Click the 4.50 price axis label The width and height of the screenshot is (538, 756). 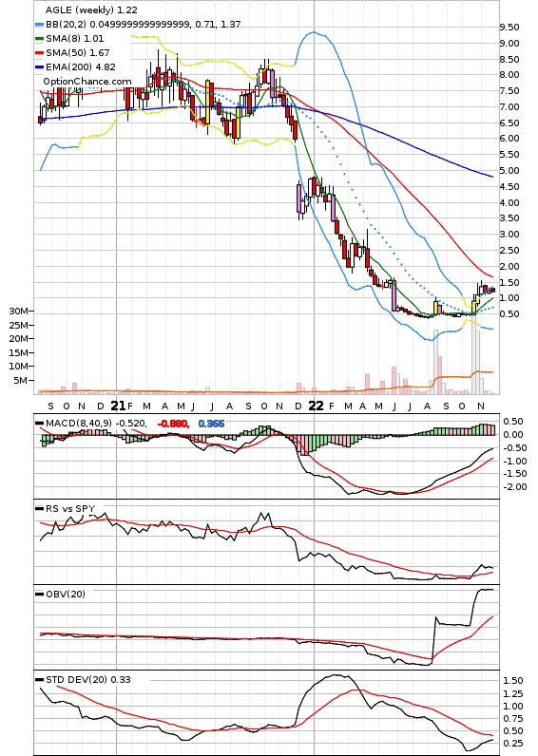pyautogui.click(x=509, y=186)
